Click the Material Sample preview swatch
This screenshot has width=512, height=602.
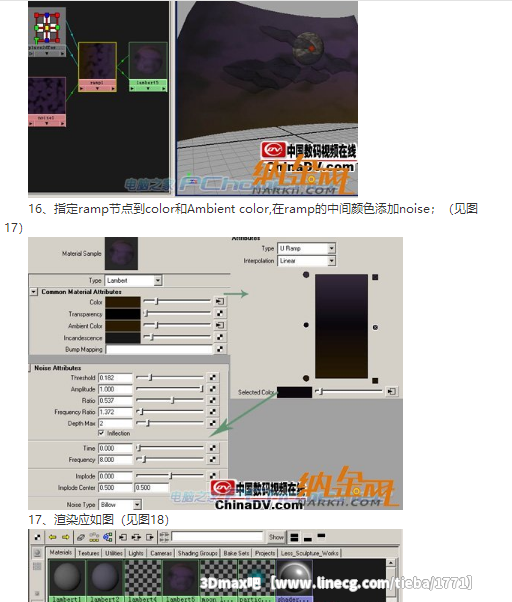coord(121,253)
